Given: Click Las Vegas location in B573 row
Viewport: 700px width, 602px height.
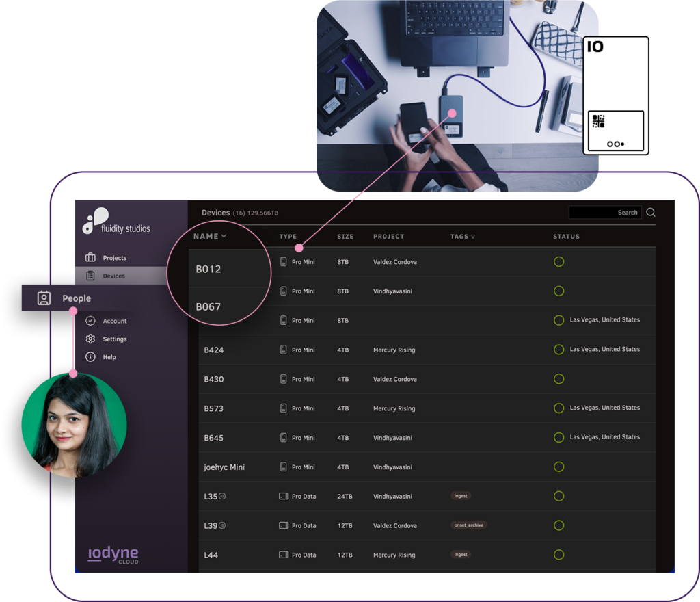Looking at the screenshot, I should click(x=604, y=408).
